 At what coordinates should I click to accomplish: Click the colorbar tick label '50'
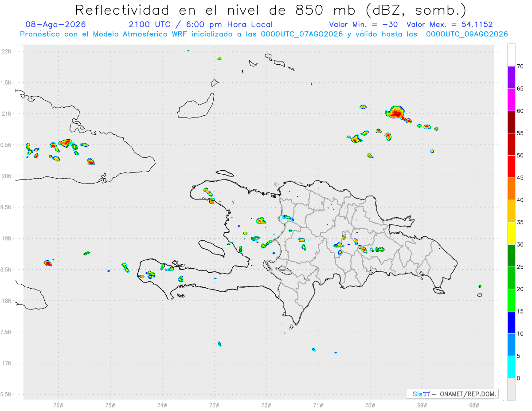[520, 156]
